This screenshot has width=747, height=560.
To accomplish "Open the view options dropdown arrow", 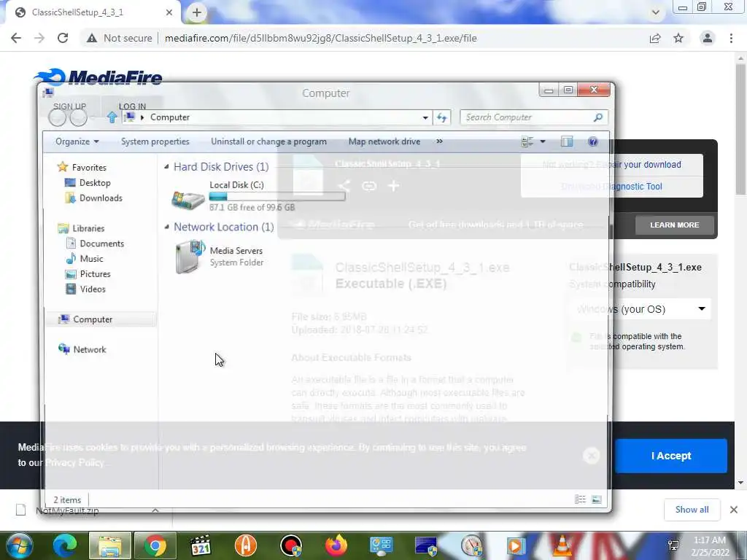I will [x=542, y=141].
